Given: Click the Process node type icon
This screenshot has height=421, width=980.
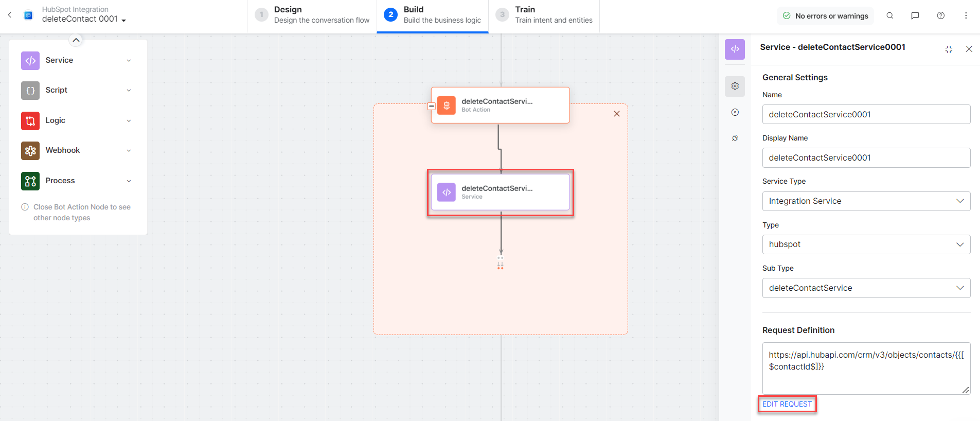Looking at the screenshot, I should pyautogui.click(x=30, y=181).
